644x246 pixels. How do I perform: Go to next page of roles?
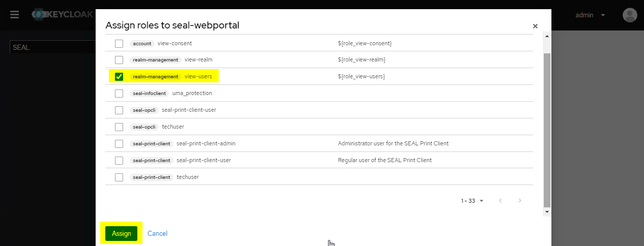tap(520, 201)
